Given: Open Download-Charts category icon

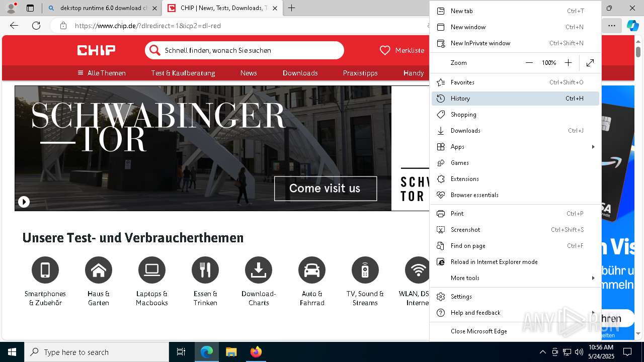Looking at the screenshot, I should tap(259, 270).
